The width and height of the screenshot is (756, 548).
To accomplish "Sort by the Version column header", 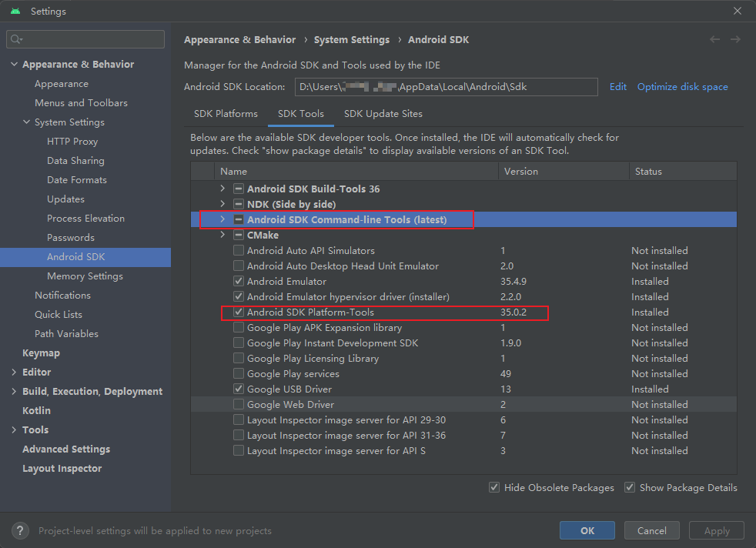I will [x=564, y=172].
